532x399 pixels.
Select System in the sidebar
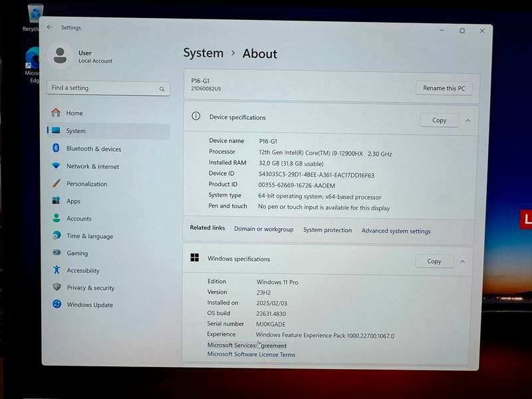108,130
